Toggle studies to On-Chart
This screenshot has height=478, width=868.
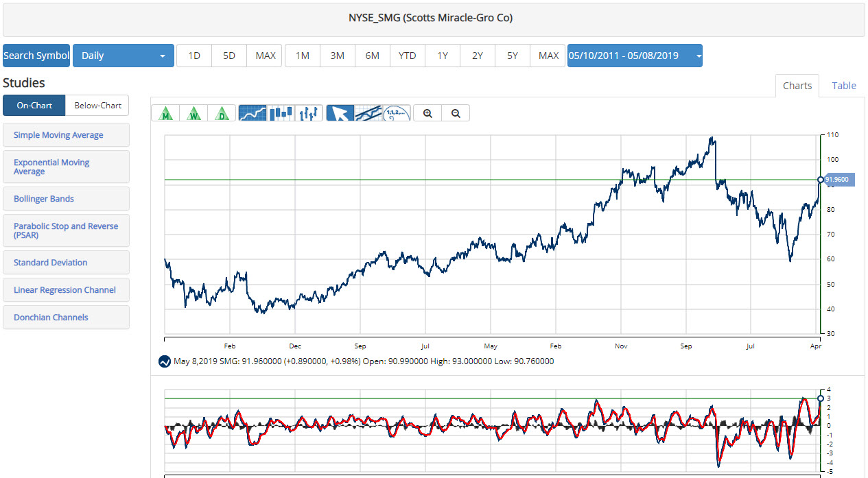pyautogui.click(x=34, y=106)
